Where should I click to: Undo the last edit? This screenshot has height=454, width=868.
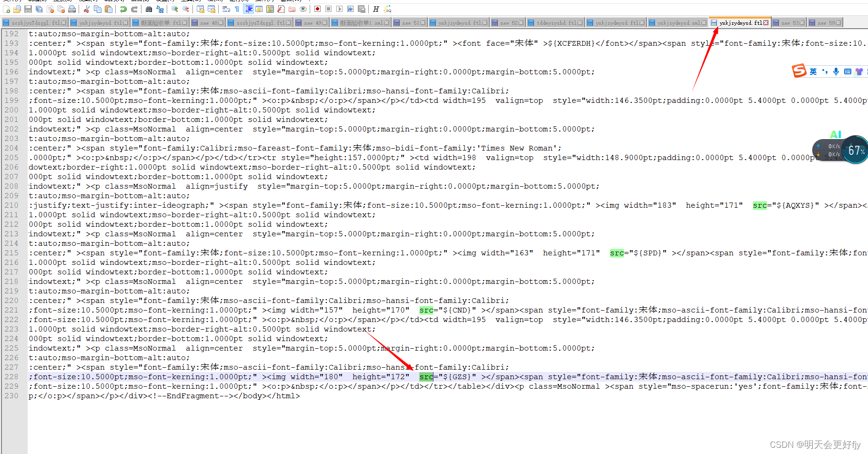pos(123,9)
